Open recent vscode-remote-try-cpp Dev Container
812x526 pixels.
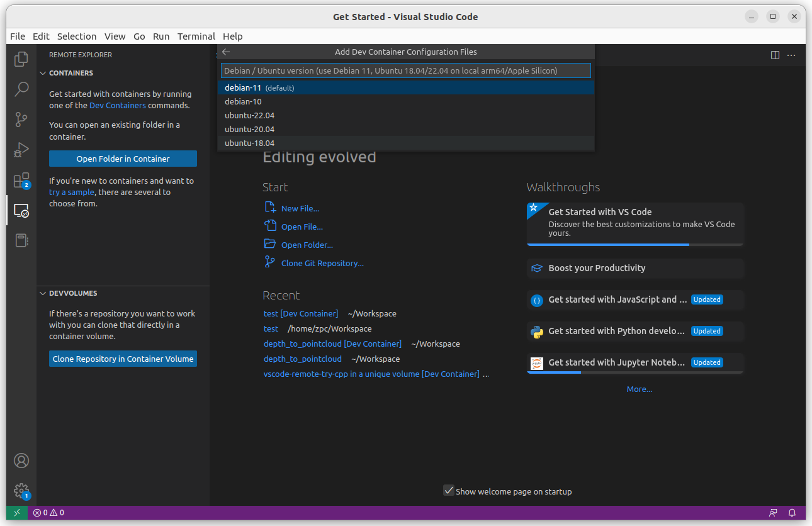click(371, 374)
